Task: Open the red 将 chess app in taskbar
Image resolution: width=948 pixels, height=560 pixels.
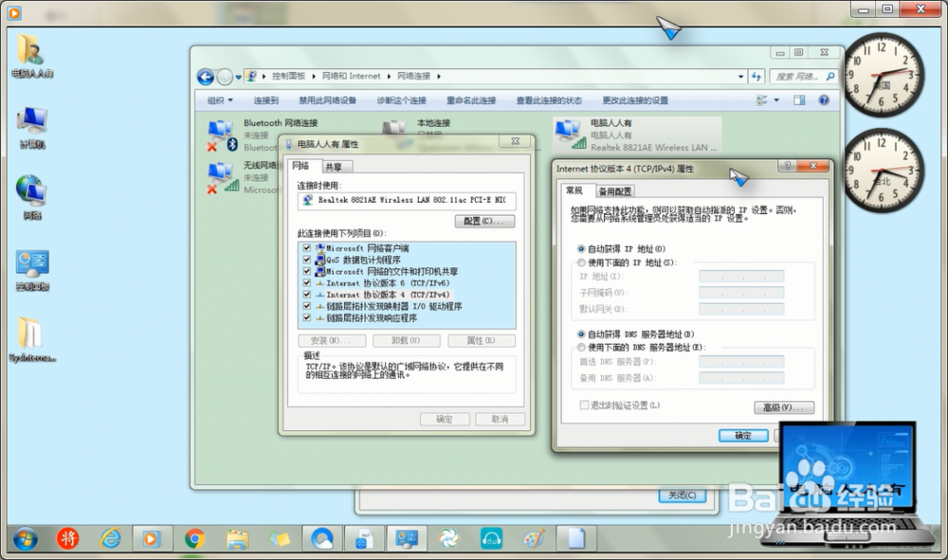Action: point(67,538)
